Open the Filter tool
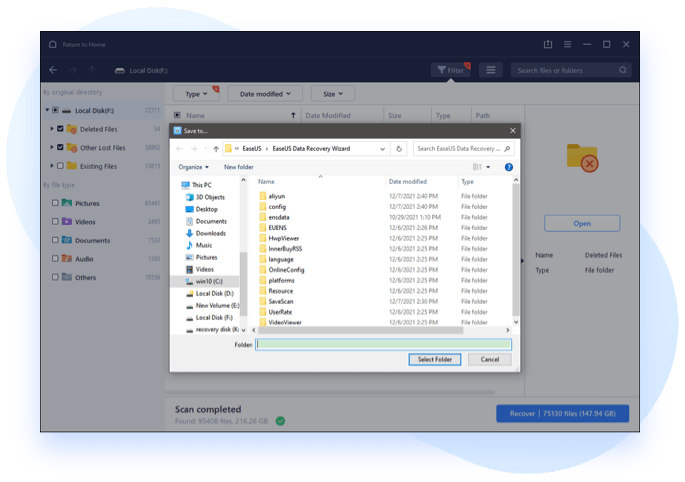The height and width of the screenshot is (482, 685). click(451, 70)
